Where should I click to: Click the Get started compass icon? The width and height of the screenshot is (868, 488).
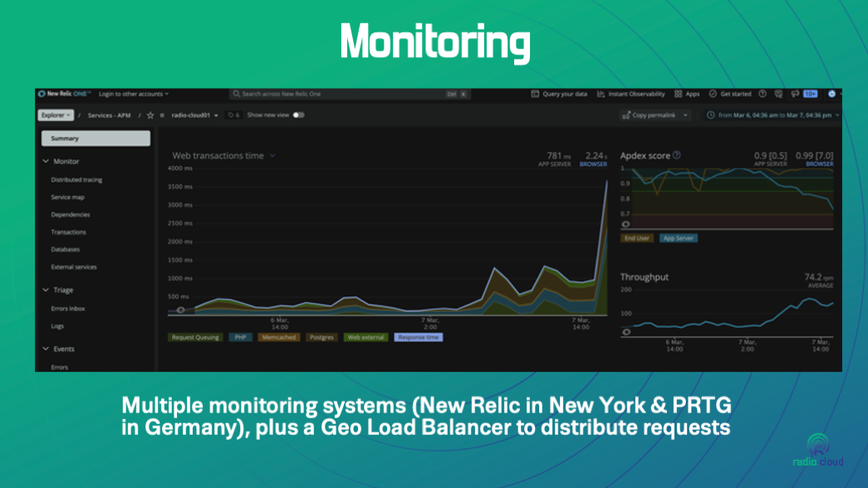pos(713,94)
